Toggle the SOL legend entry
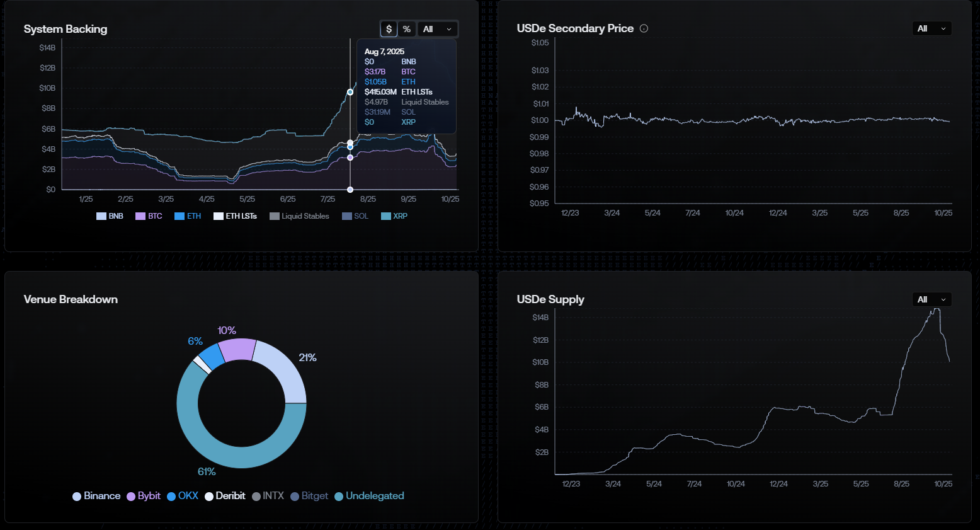Image resolution: width=980 pixels, height=530 pixels. click(x=355, y=216)
